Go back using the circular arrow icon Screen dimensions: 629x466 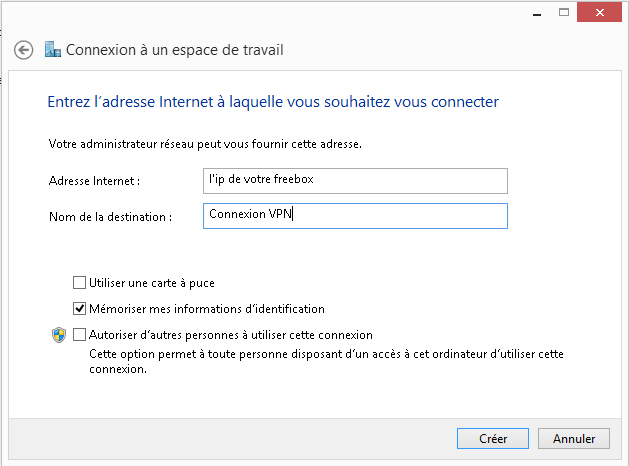pos(23,50)
